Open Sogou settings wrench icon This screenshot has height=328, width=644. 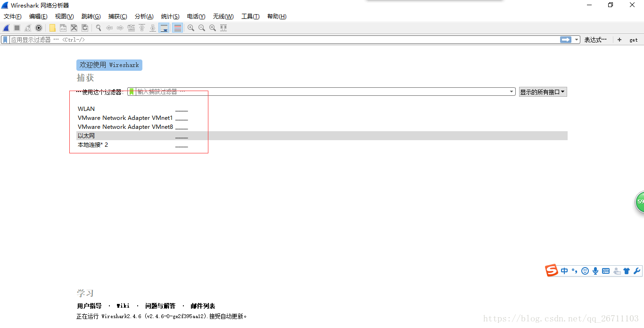coord(637,271)
